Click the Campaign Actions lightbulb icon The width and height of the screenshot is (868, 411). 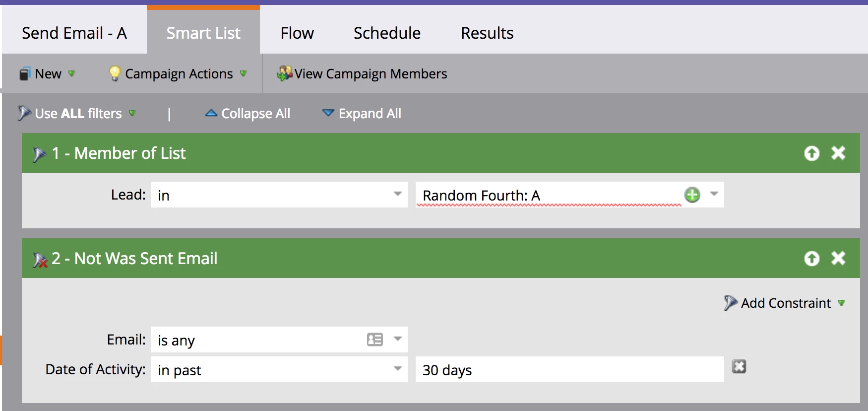pos(115,73)
